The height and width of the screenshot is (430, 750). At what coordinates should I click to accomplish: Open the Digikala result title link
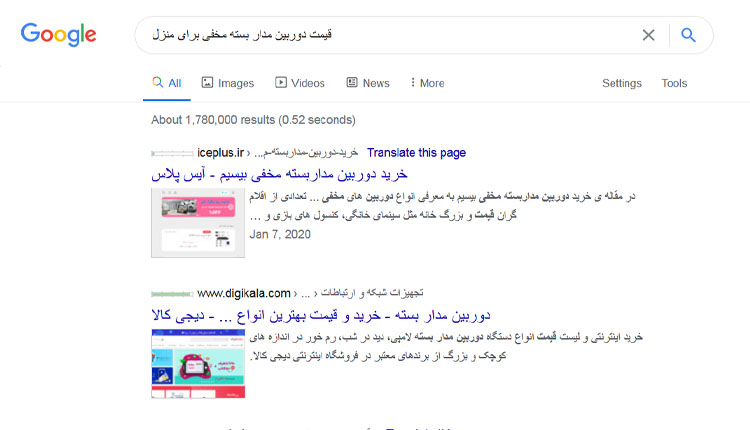click(320, 315)
